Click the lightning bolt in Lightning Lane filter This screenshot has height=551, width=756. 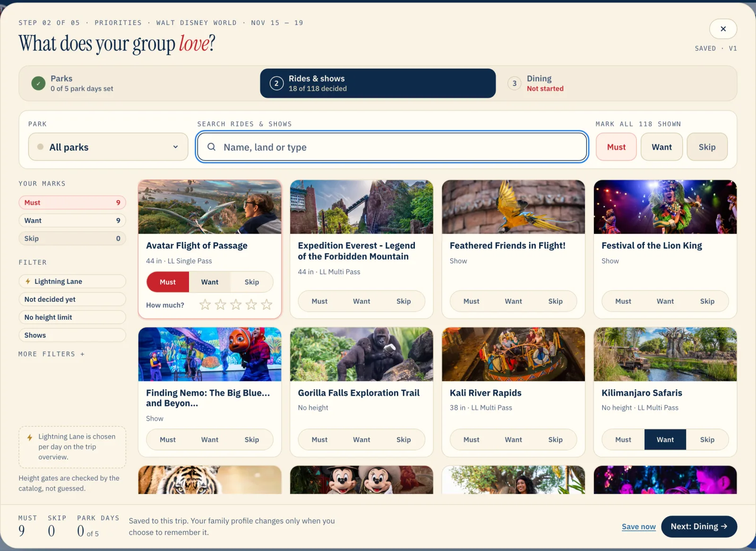coord(28,281)
